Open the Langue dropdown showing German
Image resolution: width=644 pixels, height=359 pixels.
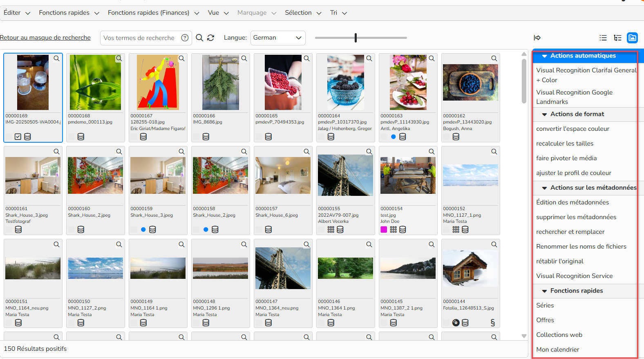tap(278, 38)
